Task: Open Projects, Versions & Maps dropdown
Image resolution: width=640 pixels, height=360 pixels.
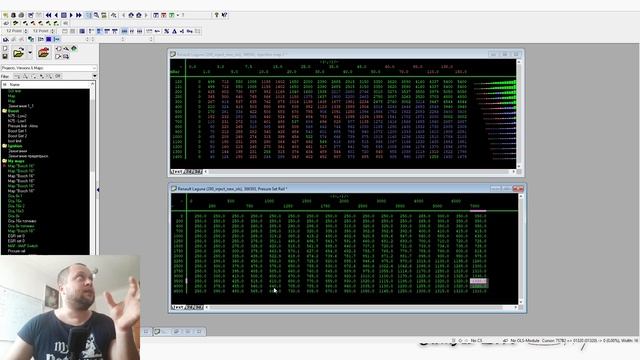Action: (x=49, y=68)
